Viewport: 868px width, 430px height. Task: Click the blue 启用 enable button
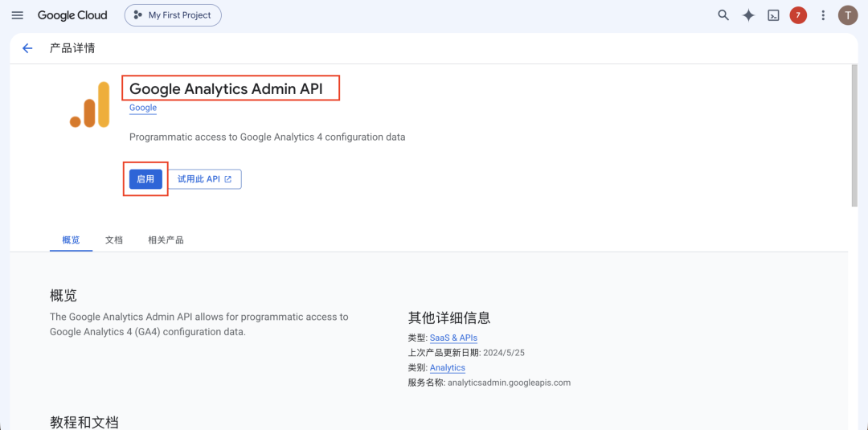[145, 178]
